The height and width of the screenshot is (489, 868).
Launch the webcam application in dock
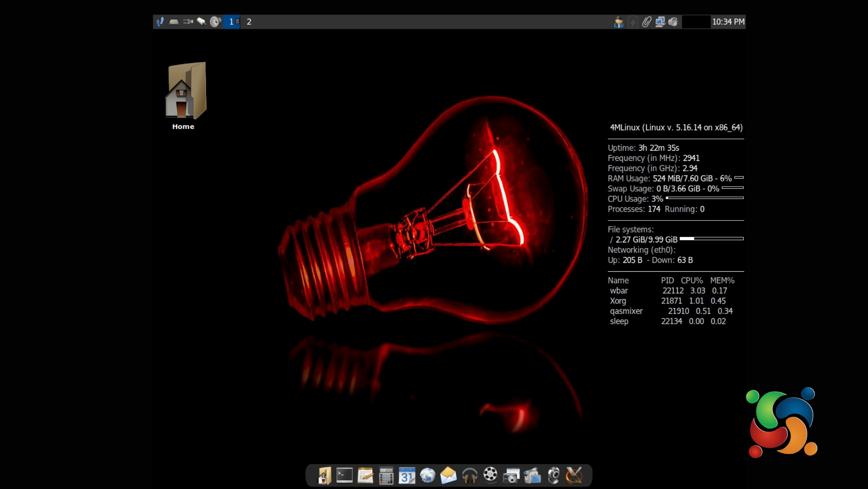pyautogui.click(x=554, y=476)
